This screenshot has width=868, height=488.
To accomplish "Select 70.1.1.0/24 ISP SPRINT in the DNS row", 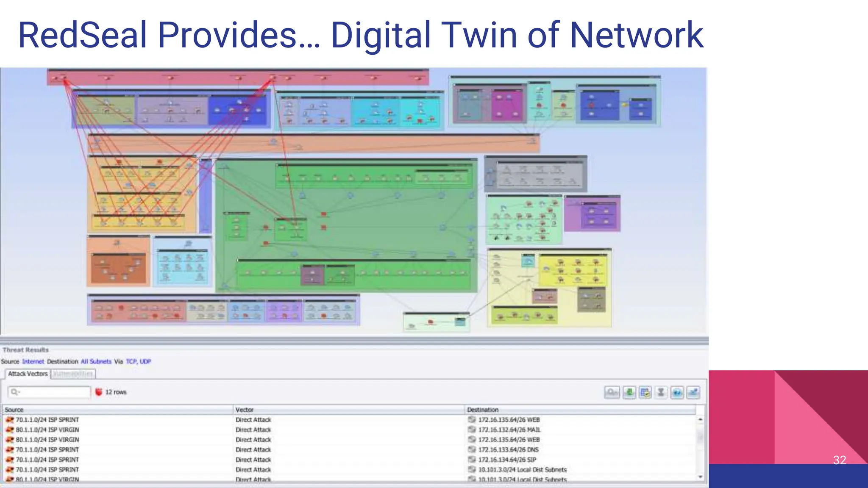I will [47, 449].
